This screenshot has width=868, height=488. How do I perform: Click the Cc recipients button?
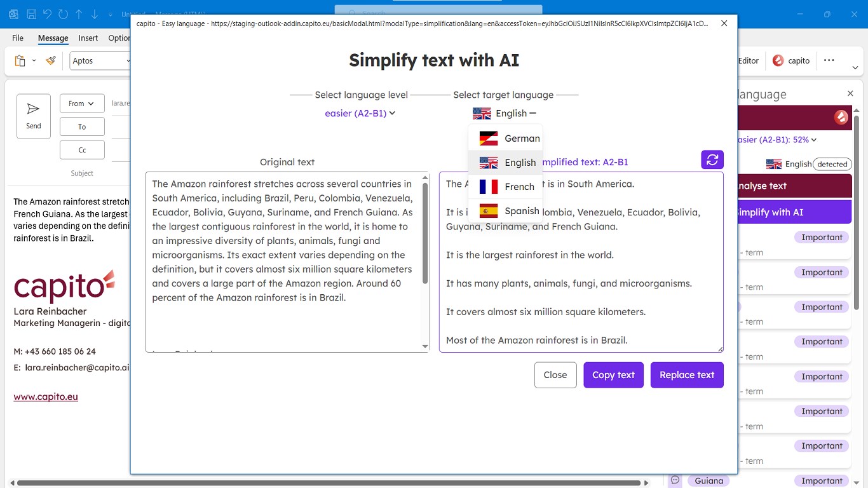82,150
